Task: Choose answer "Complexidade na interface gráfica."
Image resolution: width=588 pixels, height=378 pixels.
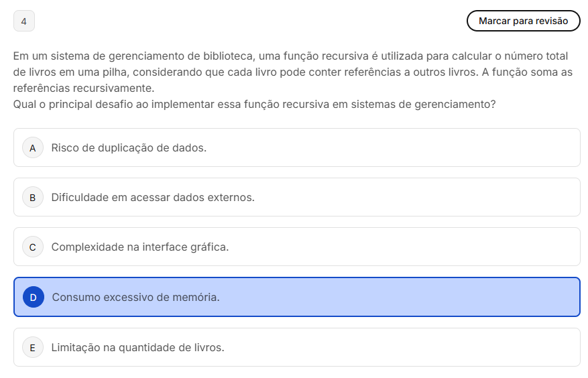Action: pos(140,247)
